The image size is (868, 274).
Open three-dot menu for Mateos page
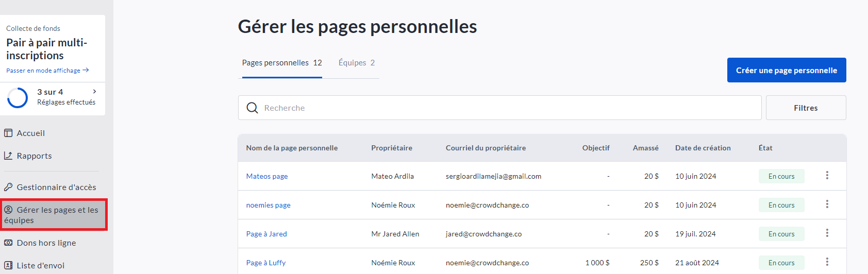(827, 176)
